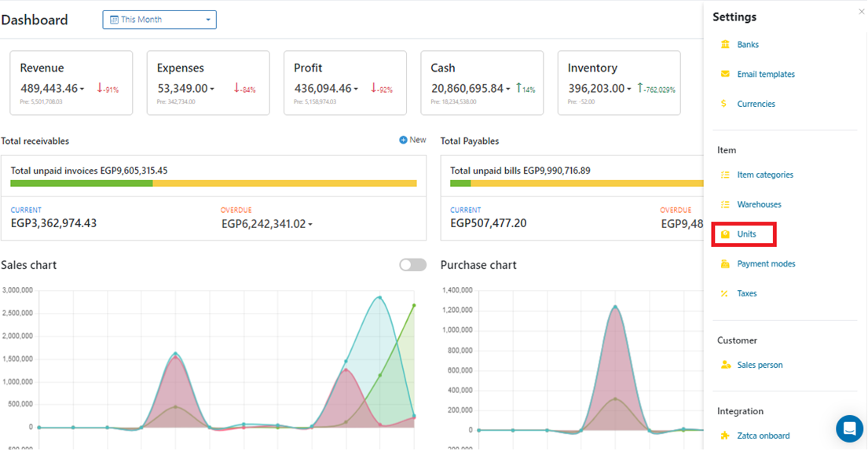Image resolution: width=868 pixels, height=463 pixels.
Task: Click the Taxes percent icon
Action: click(x=724, y=294)
